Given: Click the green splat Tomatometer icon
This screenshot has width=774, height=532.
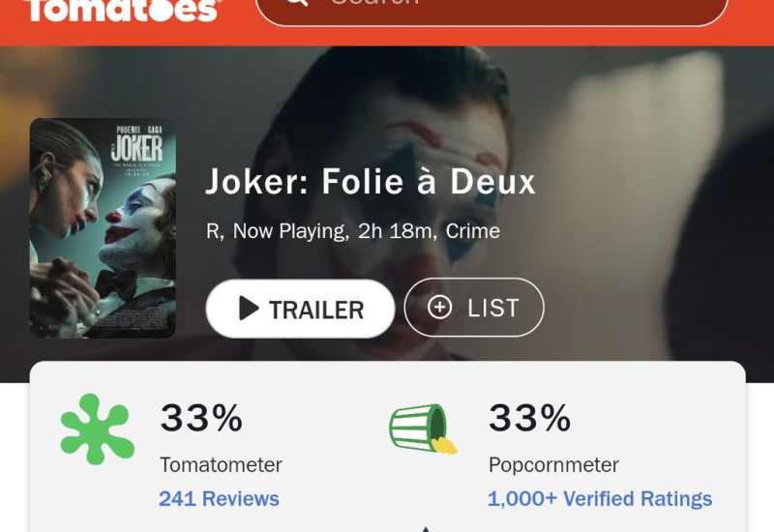Looking at the screenshot, I should point(96,429).
